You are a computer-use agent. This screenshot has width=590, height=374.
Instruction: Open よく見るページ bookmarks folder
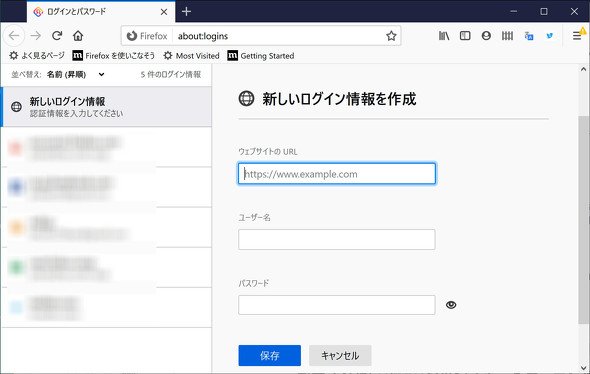[36, 56]
